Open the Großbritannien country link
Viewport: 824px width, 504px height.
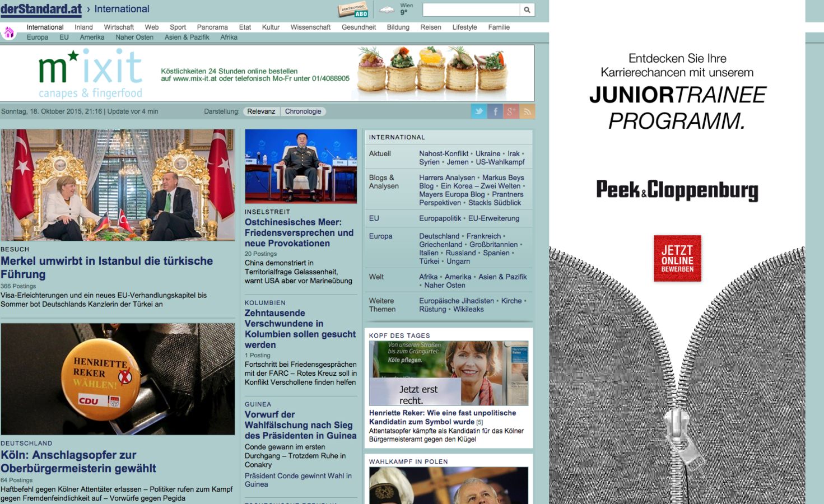click(494, 245)
